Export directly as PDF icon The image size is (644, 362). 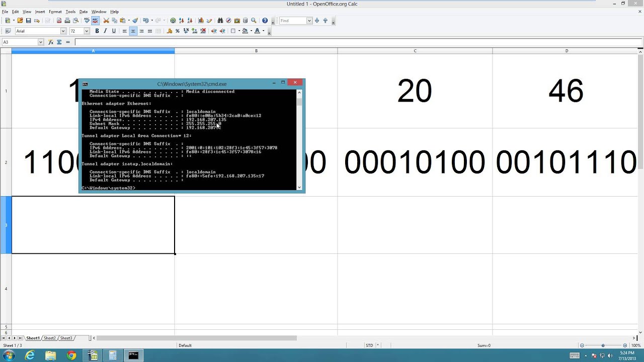[59, 21]
